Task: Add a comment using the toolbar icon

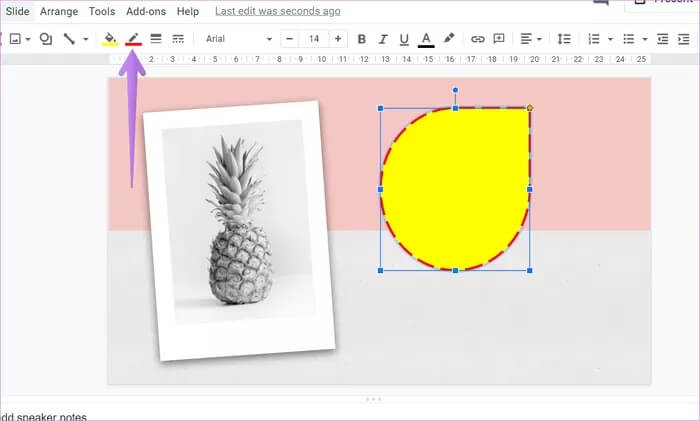Action: point(497,39)
